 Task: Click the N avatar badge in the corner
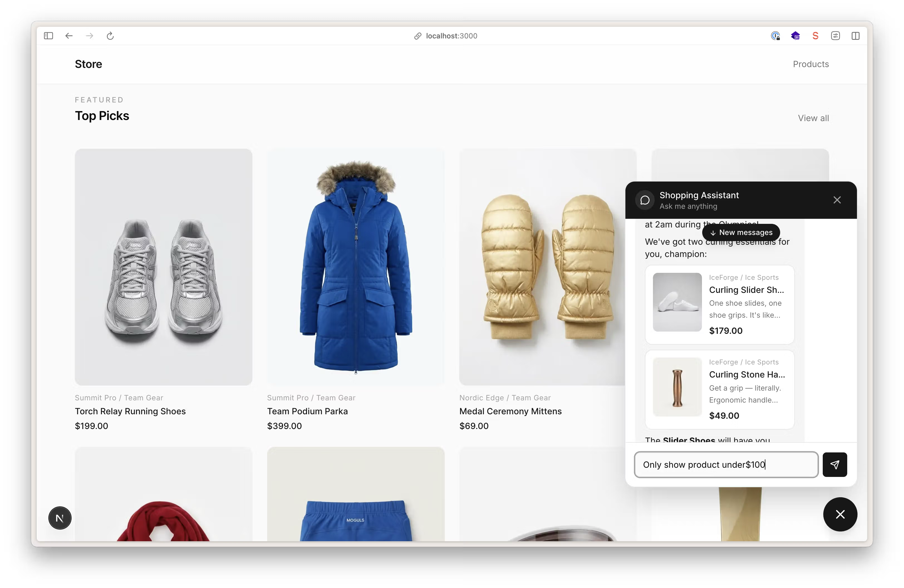tap(60, 518)
